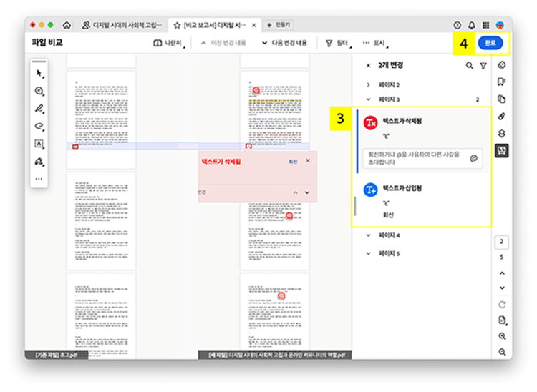
Task: Switch to the 디지털 시대의 사회적 고립 tab
Action: pyautogui.click(x=121, y=25)
